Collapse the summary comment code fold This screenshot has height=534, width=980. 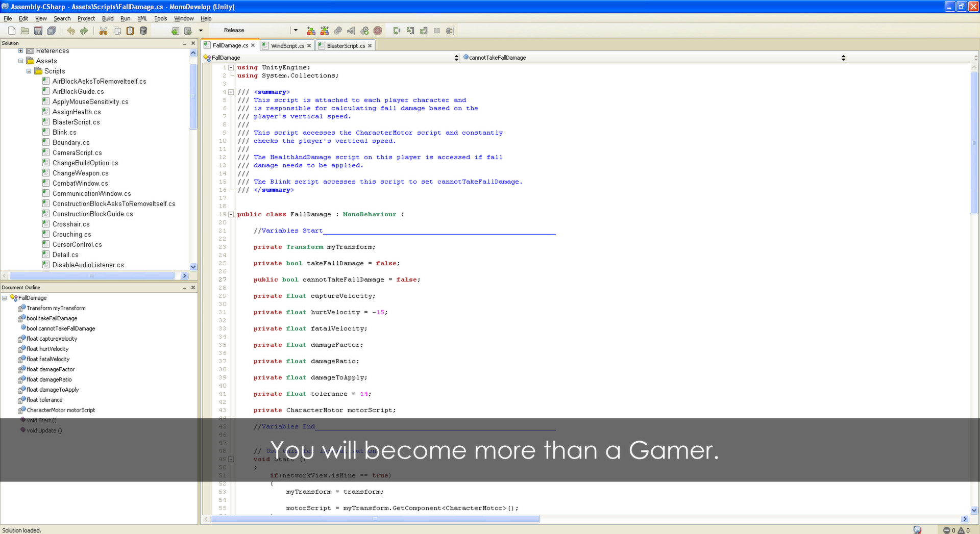click(x=231, y=92)
